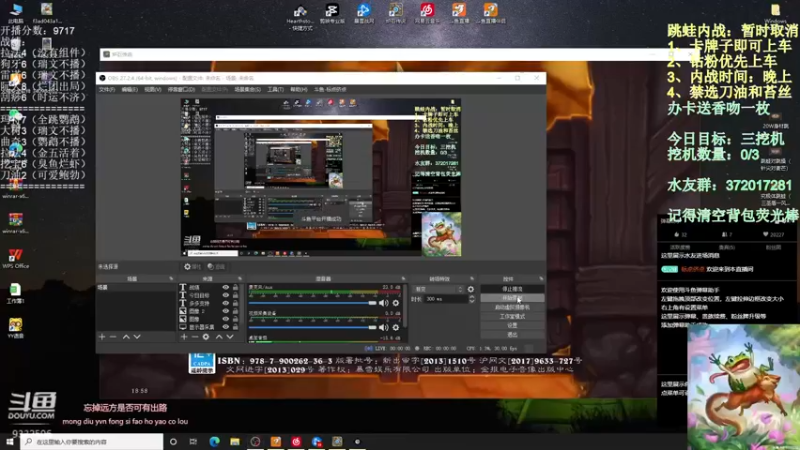Image resolution: width=800 pixels, height=450 pixels.
Task: Toggle visibility of first text source
Action: [x=226, y=287]
